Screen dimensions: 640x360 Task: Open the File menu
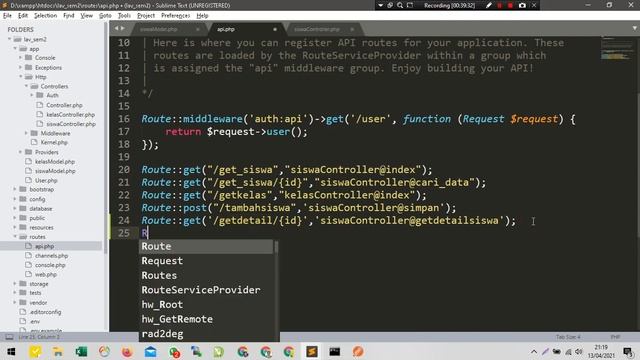[7, 16]
